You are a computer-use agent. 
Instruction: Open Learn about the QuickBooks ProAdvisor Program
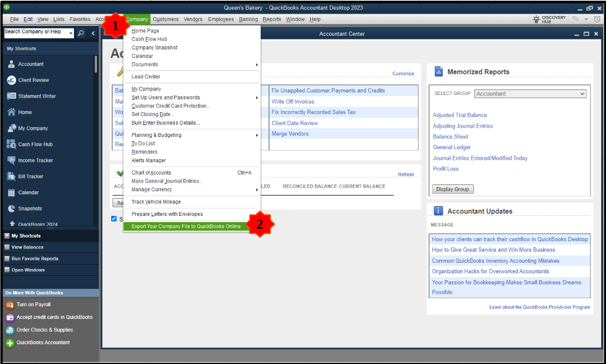tap(539, 307)
